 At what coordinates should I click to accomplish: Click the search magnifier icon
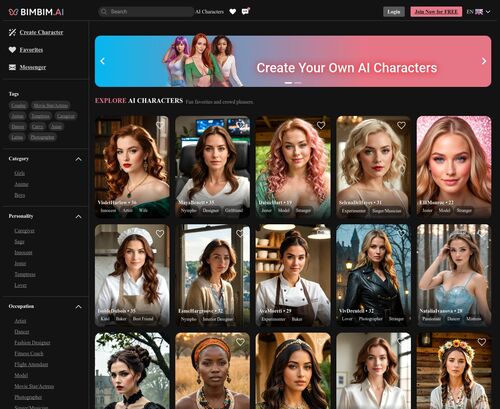[104, 12]
